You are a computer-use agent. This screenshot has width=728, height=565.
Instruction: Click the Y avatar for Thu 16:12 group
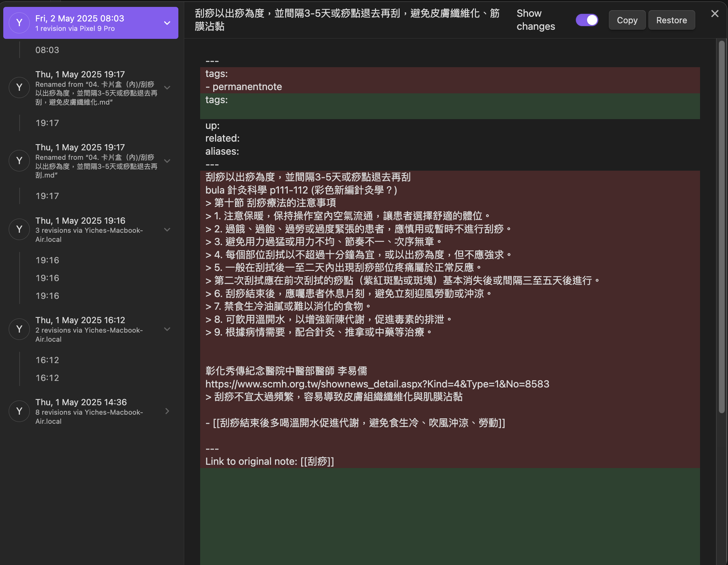pos(19,329)
